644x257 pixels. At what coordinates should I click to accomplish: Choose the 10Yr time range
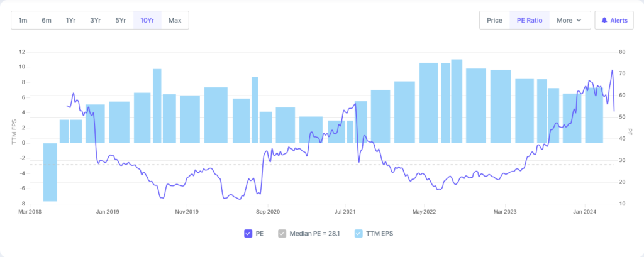[x=147, y=20]
